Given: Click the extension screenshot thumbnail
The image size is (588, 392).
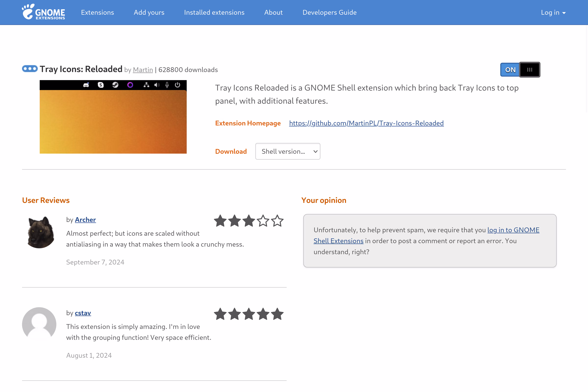Looking at the screenshot, I should click(113, 117).
